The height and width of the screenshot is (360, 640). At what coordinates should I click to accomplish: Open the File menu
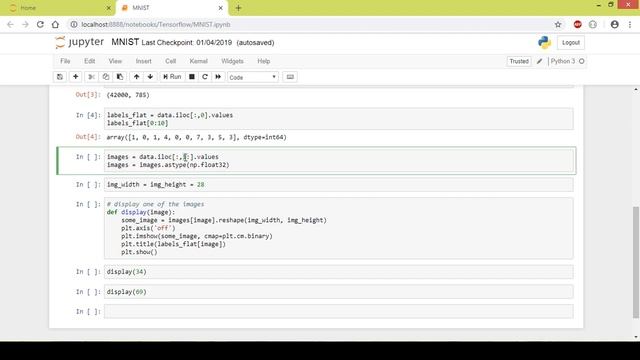pos(65,61)
